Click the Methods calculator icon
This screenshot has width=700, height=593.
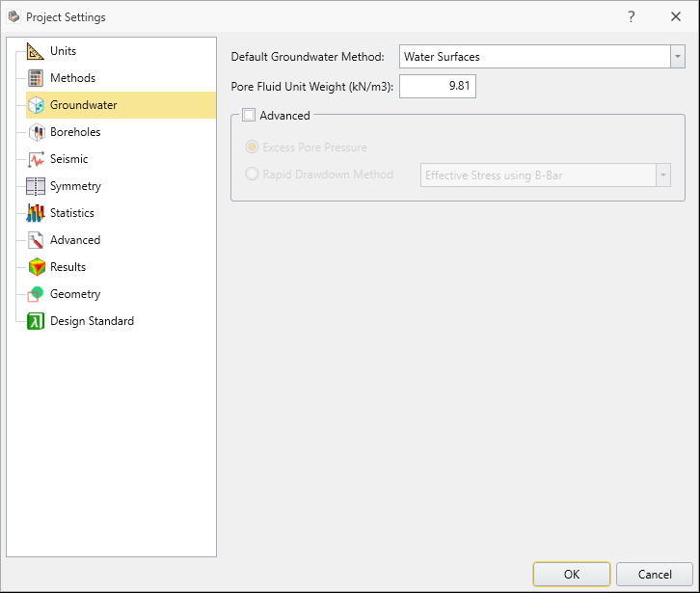[36, 78]
